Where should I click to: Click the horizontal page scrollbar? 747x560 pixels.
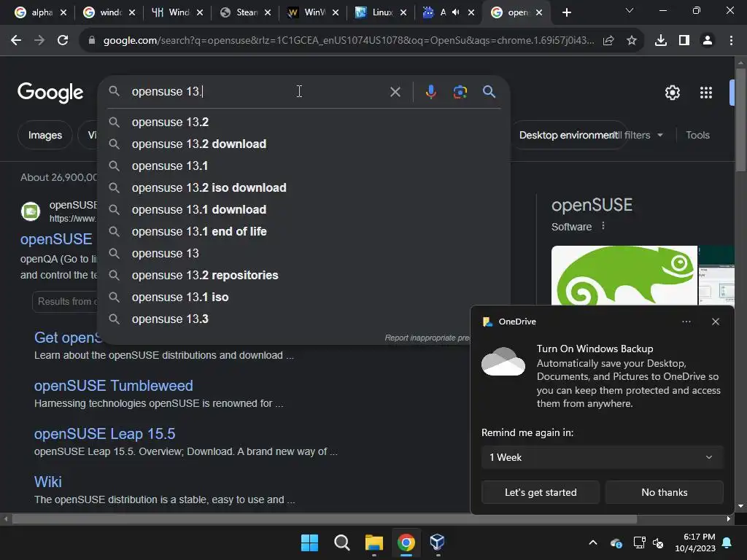(x=324, y=519)
